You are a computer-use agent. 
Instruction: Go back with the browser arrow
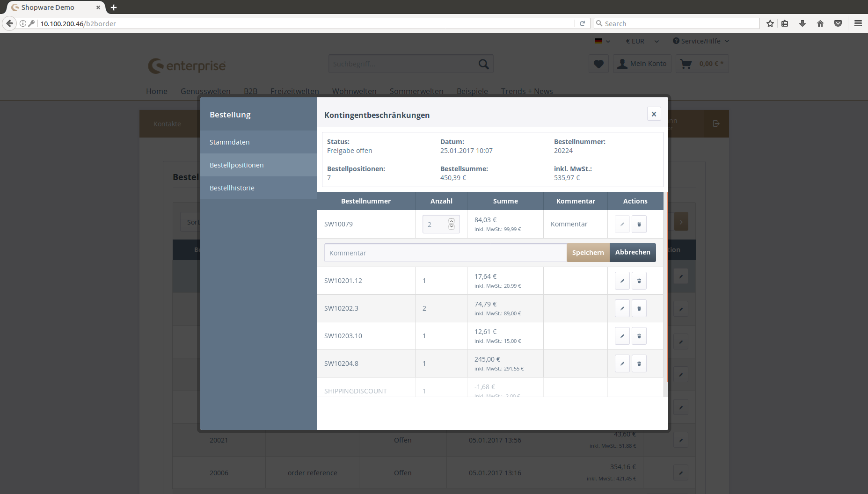9,23
